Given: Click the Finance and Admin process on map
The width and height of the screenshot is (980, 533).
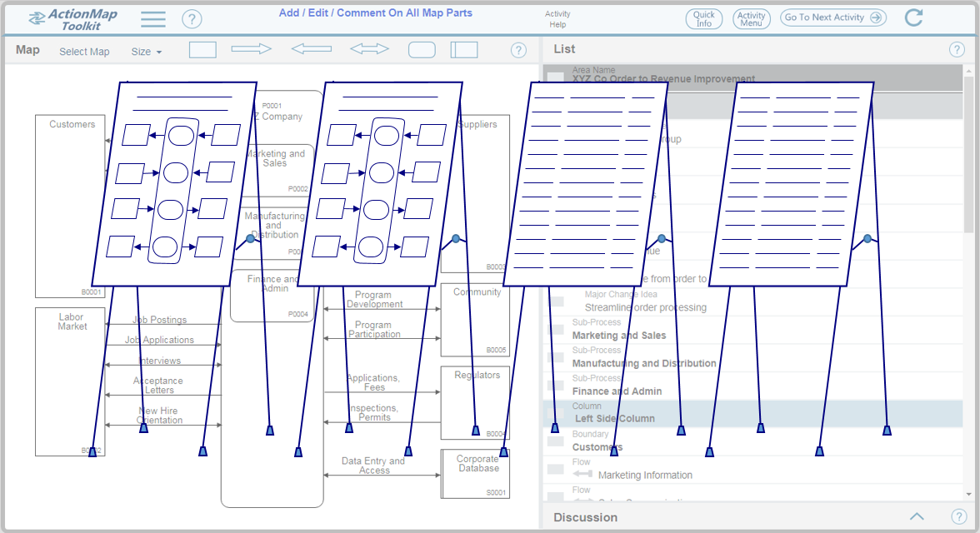Looking at the screenshot, I should coord(272,296).
